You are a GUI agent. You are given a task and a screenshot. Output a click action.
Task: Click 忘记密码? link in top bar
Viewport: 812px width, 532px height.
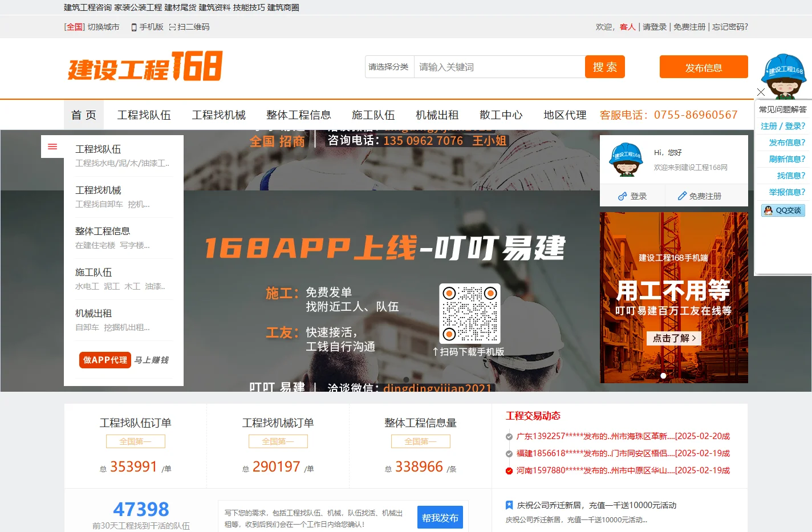coord(730,27)
